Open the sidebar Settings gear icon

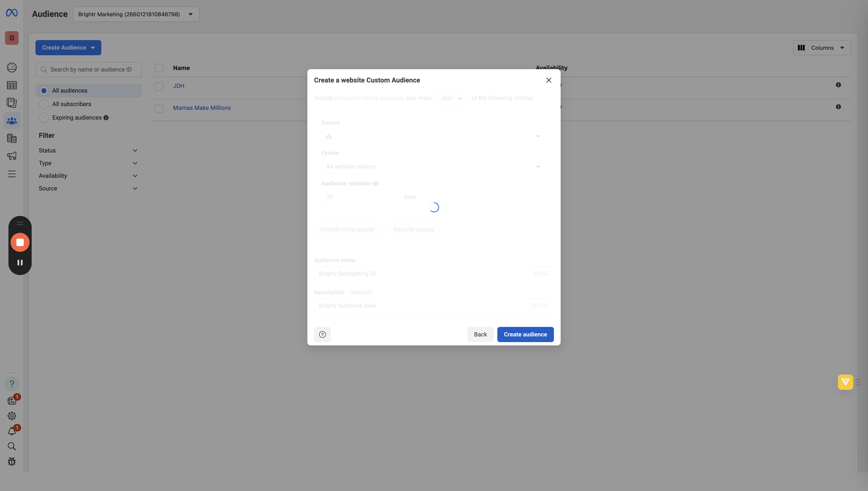(12, 416)
